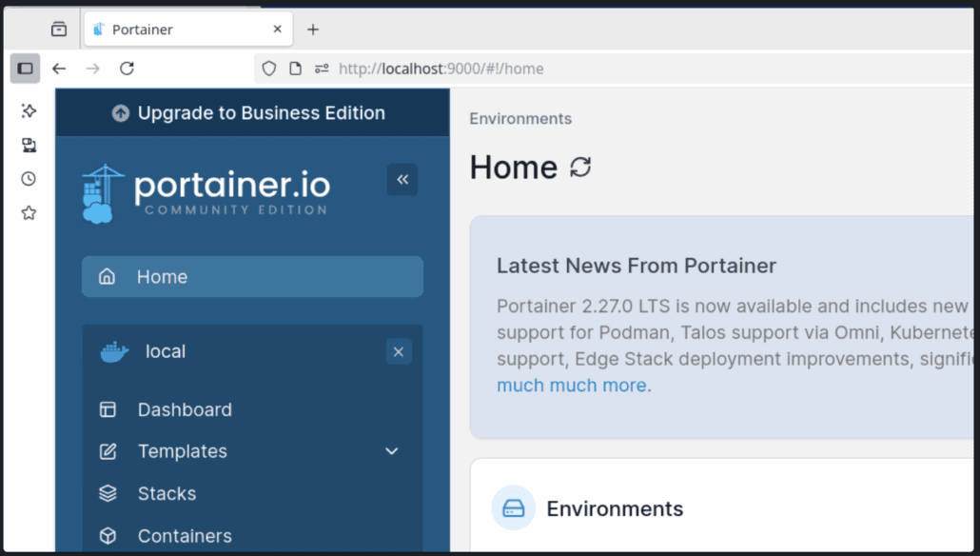
Task: Open the AI chatbot sparkle icon in sidebar
Action: (x=29, y=110)
